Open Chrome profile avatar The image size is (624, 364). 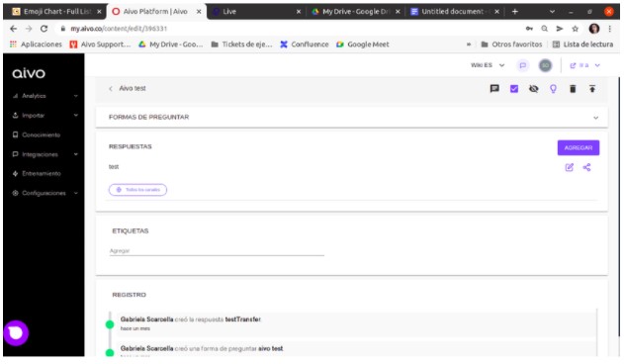pos(593,29)
